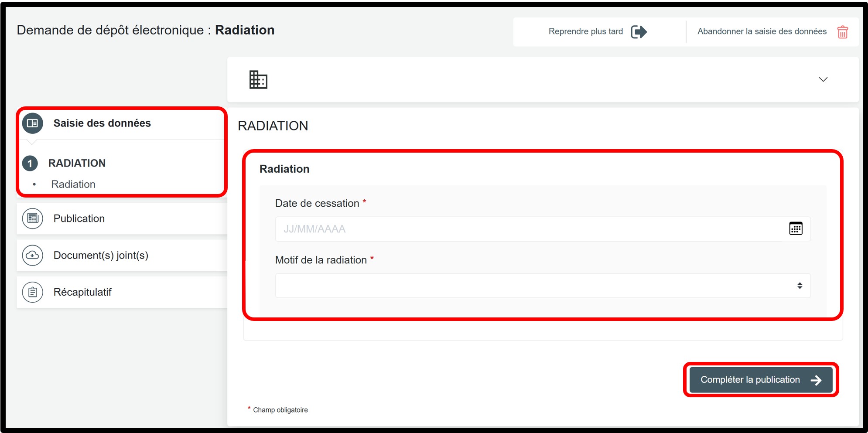Click Abandonner la saisie des données text
Image resolution: width=868 pixels, height=433 pixels.
762,31
